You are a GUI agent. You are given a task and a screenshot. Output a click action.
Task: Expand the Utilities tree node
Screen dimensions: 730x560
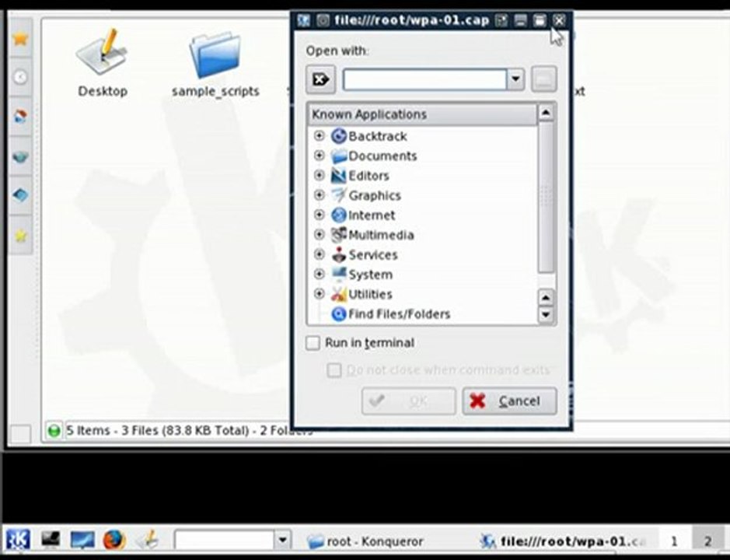(320, 293)
